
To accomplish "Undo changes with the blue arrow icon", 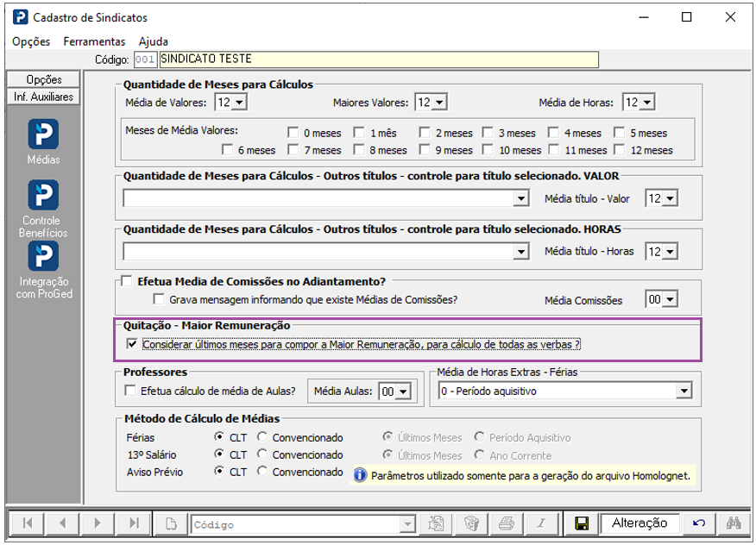I will pos(699,523).
